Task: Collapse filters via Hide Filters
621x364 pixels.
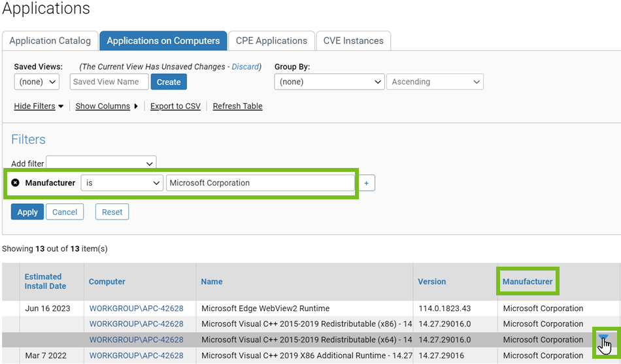Action: [x=39, y=106]
